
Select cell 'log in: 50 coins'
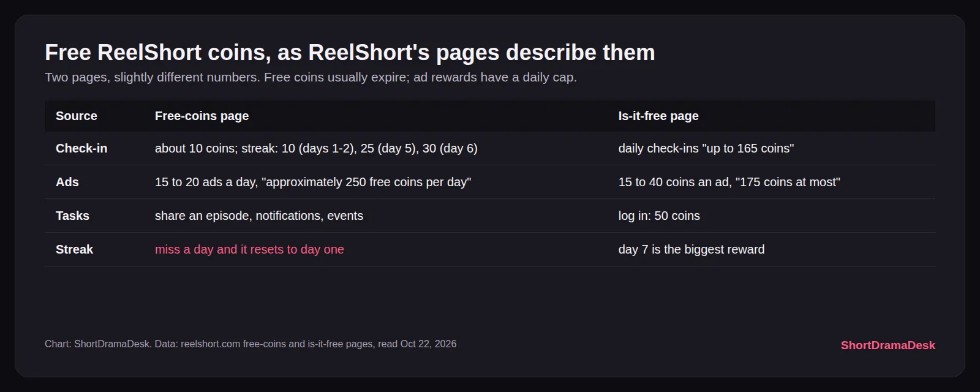tap(659, 216)
